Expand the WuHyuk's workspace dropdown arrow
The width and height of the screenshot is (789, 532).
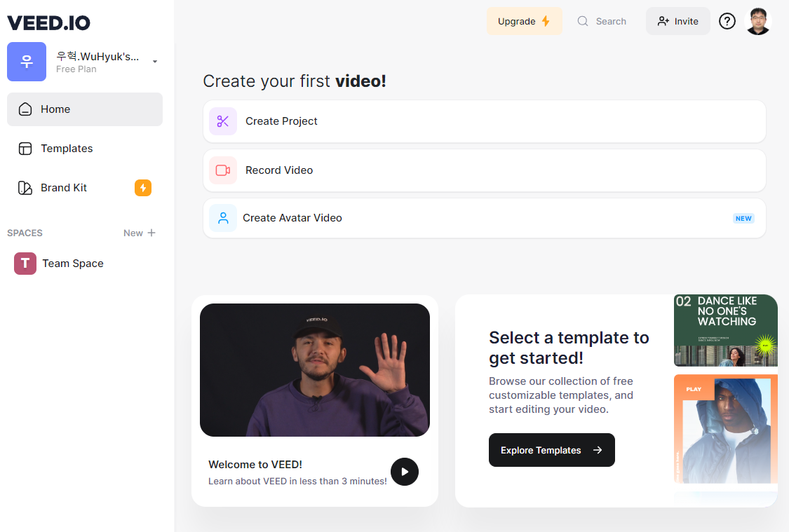tap(155, 62)
